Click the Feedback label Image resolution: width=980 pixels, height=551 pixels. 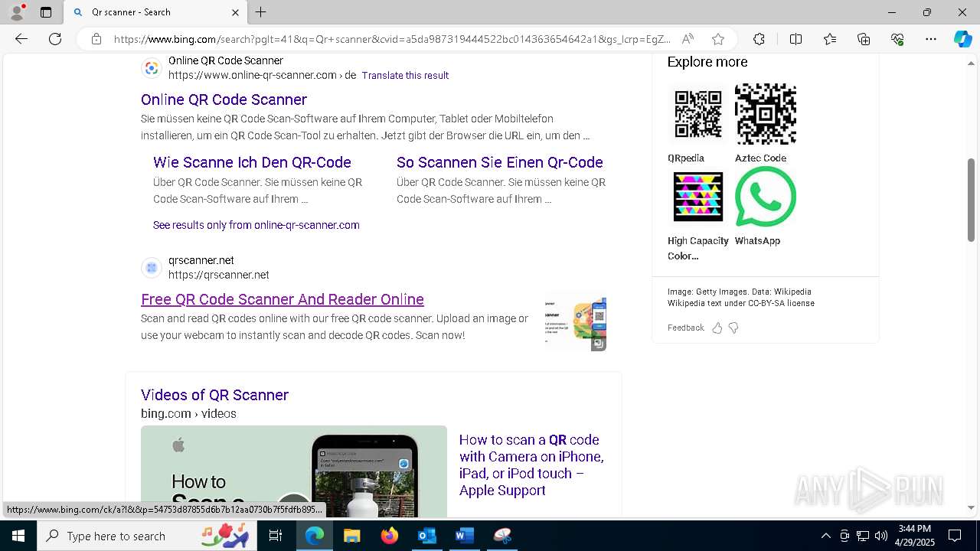685,328
